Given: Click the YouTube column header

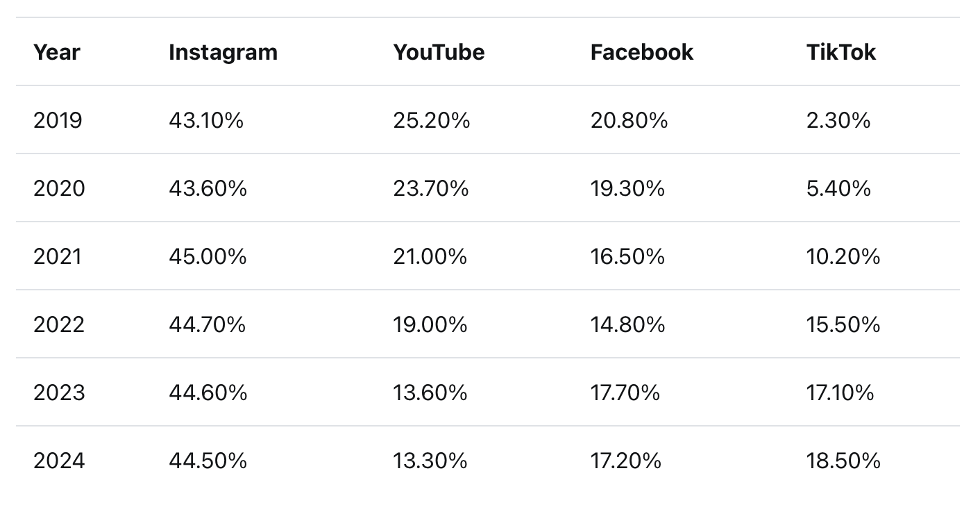Looking at the screenshot, I should [x=439, y=52].
